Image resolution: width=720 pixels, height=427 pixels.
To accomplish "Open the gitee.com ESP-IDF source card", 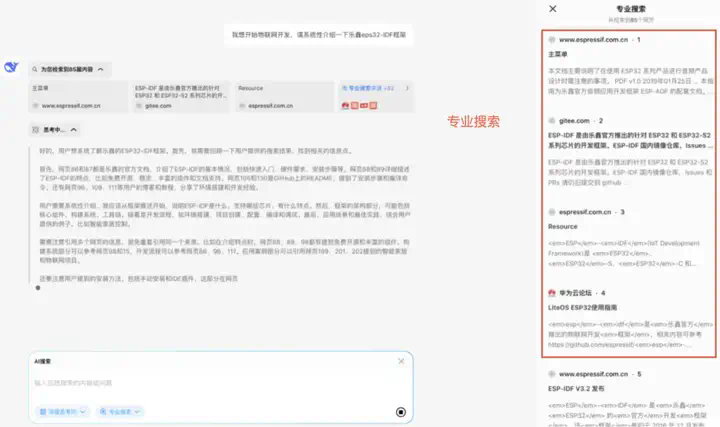I will tap(180, 97).
